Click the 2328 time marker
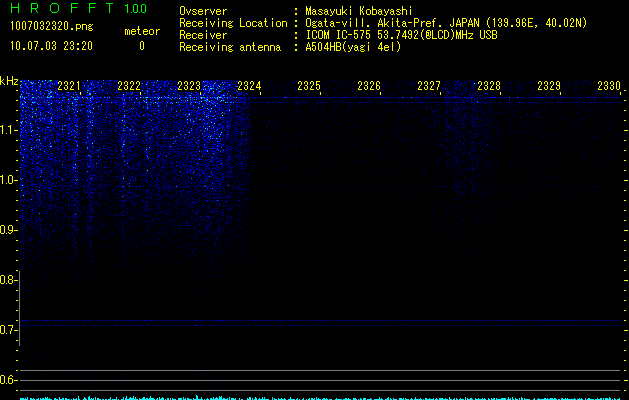The width and height of the screenshot is (629, 400). [489, 86]
